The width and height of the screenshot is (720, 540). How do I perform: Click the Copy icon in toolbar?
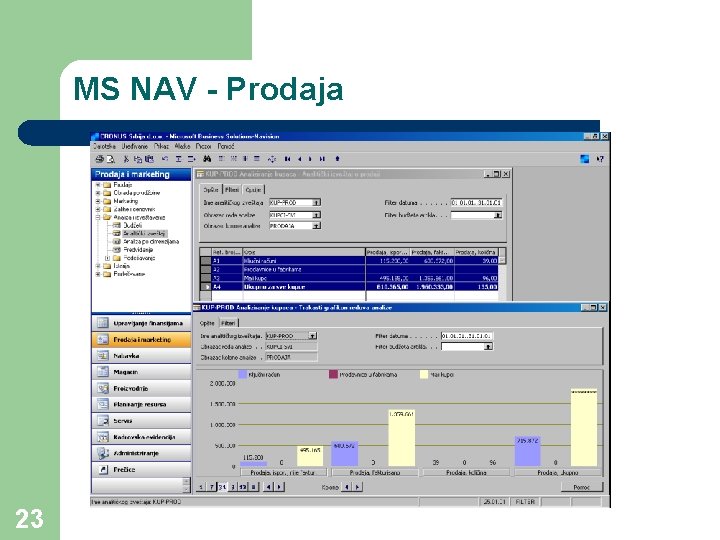pos(137,159)
